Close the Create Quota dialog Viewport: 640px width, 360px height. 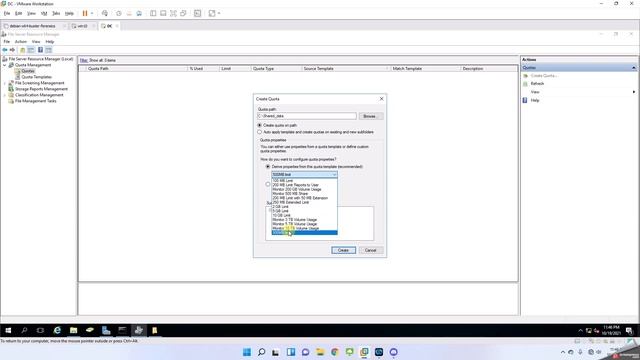382,99
